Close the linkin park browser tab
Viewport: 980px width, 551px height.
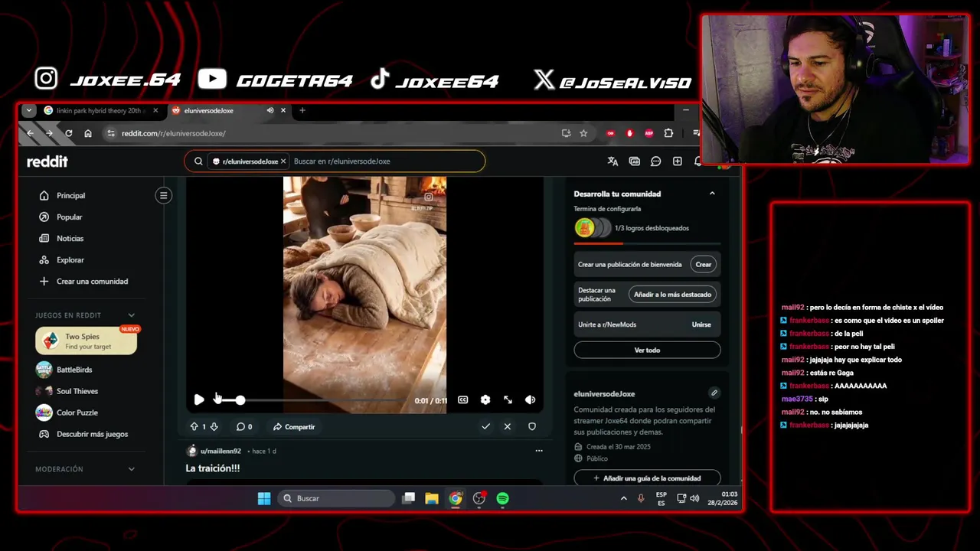click(x=155, y=110)
